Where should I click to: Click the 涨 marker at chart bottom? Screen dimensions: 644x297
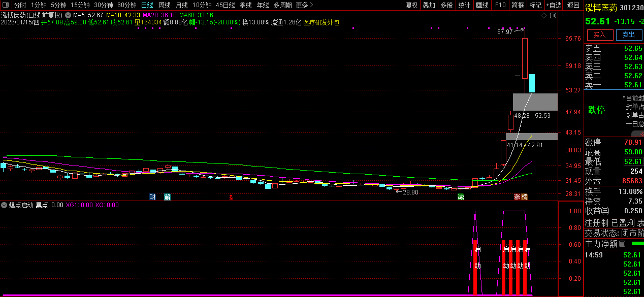pos(517,196)
